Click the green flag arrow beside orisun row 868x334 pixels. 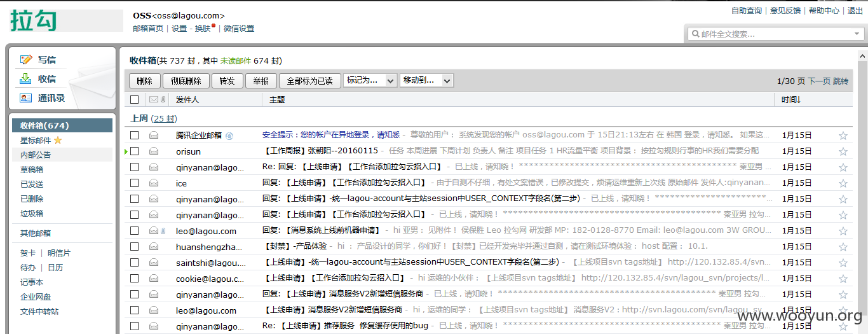click(127, 151)
